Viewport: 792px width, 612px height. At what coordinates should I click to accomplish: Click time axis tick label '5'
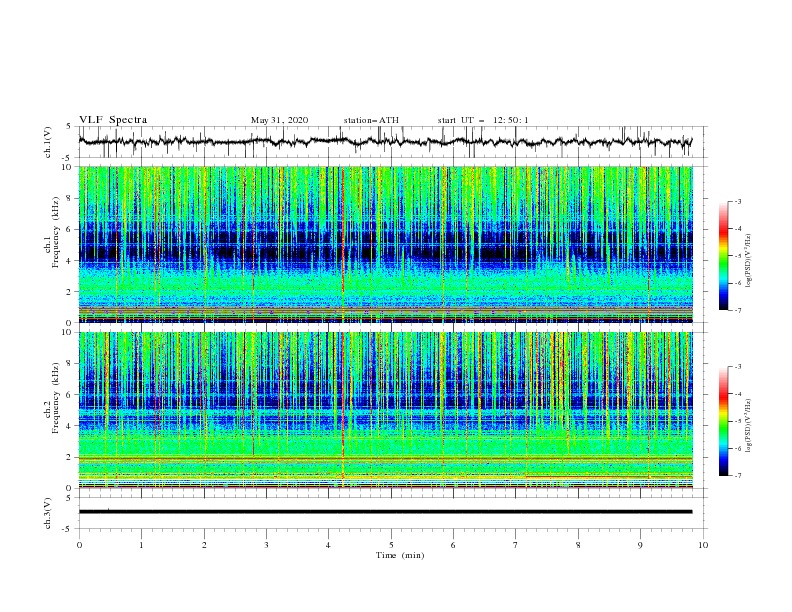pos(391,545)
